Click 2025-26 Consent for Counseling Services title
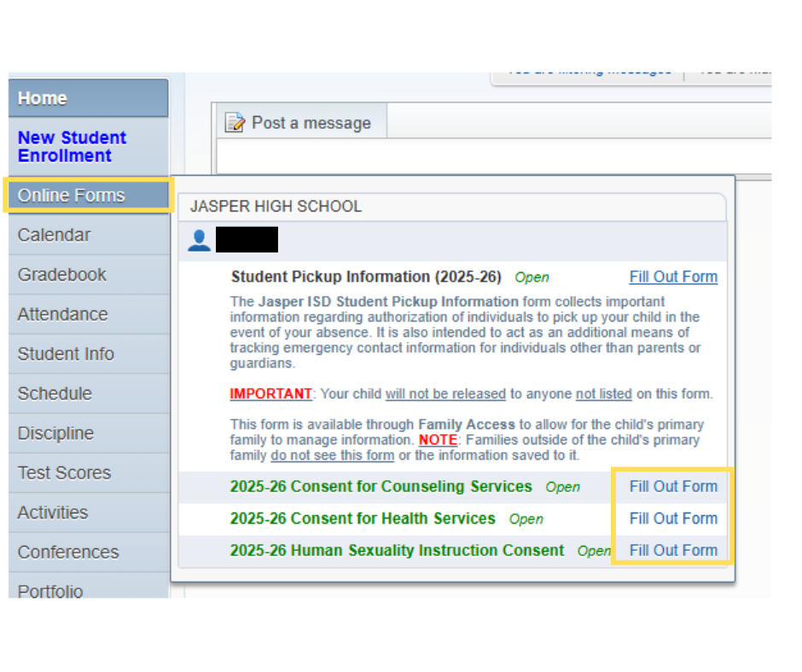The image size is (802, 672). click(x=381, y=486)
